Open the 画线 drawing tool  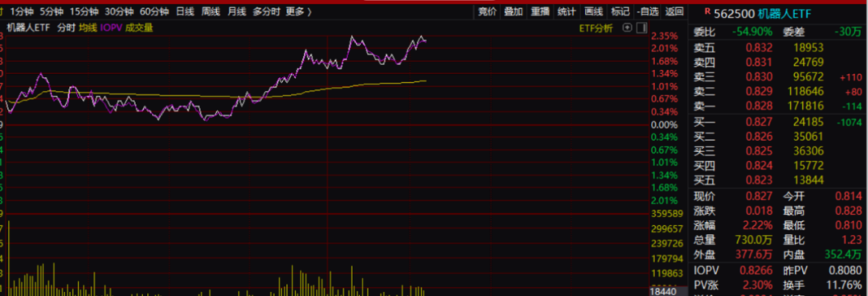(593, 11)
